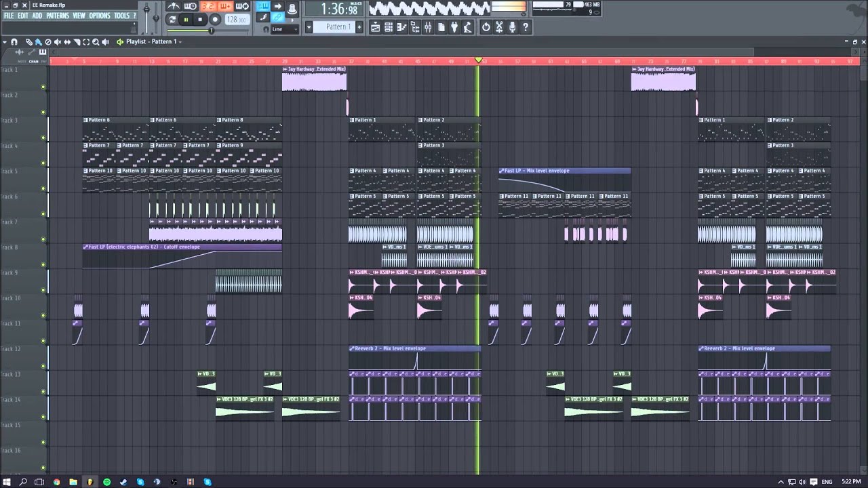Open the help question mark icon
The width and height of the screenshot is (868, 488).
[526, 27]
